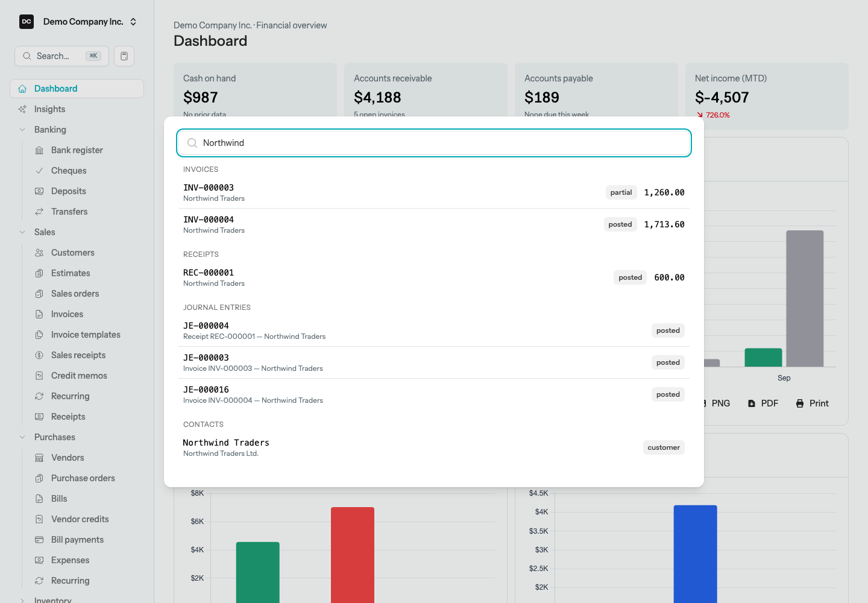Click the Demo Company Inc. breadcrumb

pyautogui.click(x=213, y=25)
